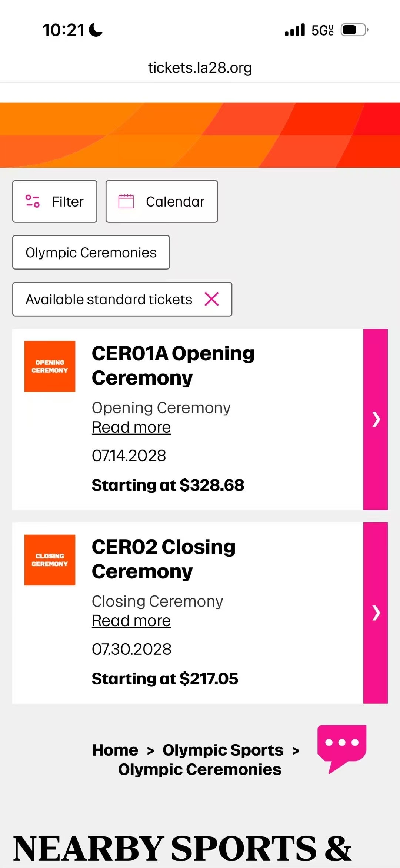The image size is (400, 868).
Task: Open the Olympic Ceremonies breadcrumb link
Action: (x=200, y=769)
